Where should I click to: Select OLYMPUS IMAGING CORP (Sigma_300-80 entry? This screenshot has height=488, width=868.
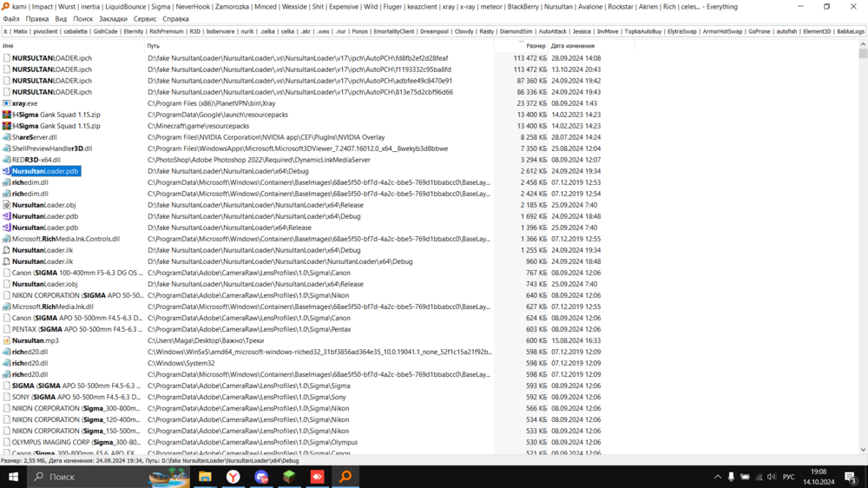point(76,442)
